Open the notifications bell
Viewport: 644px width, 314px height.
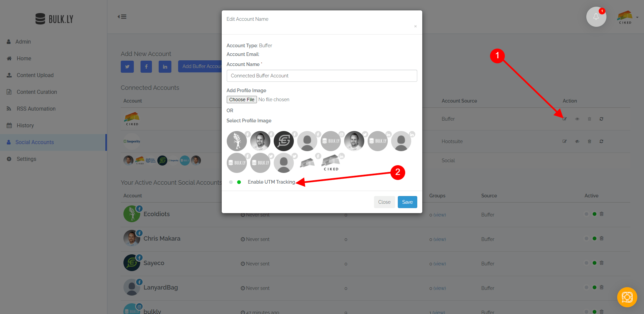[x=596, y=17]
